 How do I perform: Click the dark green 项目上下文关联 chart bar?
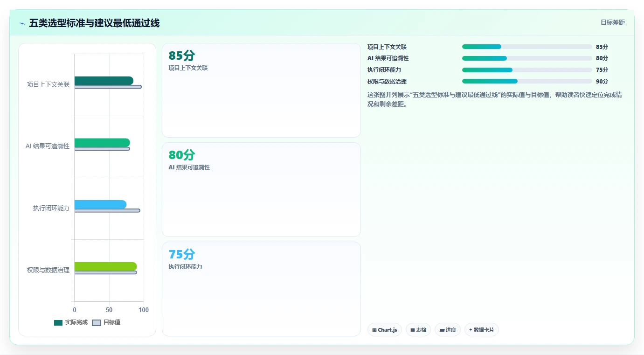click(x=104, y=81)
